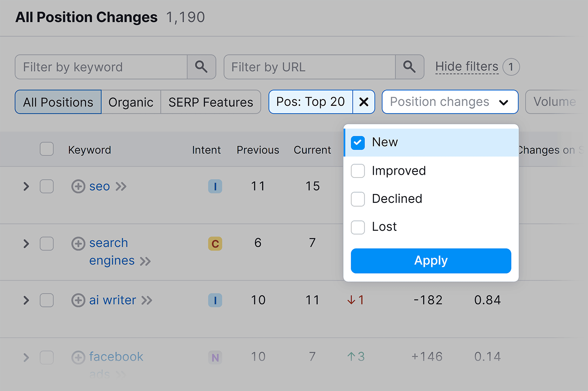Expand the seo keyword row

tap(26, 186)
